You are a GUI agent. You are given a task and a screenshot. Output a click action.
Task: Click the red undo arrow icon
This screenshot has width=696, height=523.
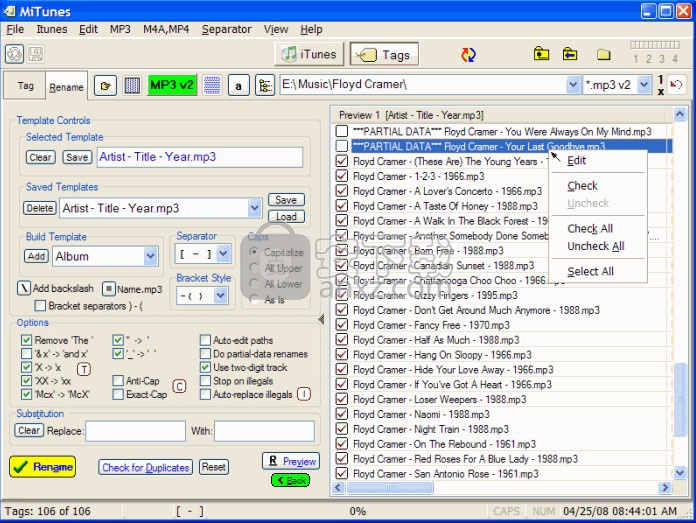tap(676, 84)
